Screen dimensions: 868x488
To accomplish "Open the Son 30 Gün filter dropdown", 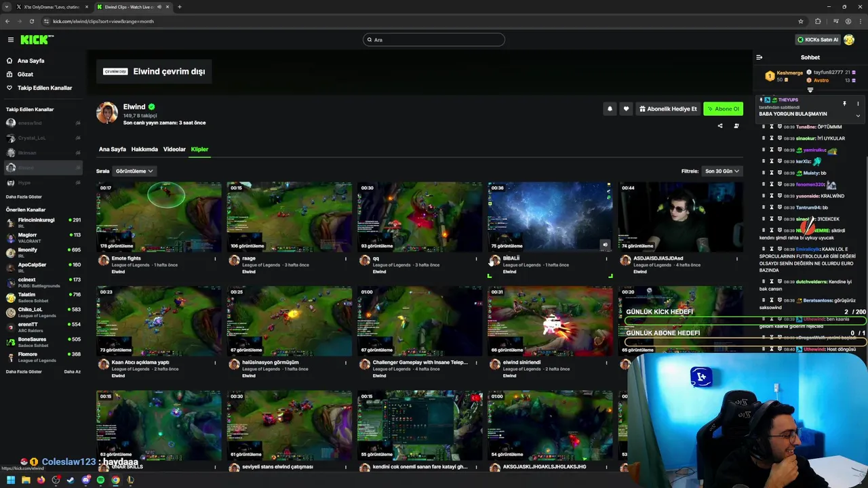I will click(722, 171).
